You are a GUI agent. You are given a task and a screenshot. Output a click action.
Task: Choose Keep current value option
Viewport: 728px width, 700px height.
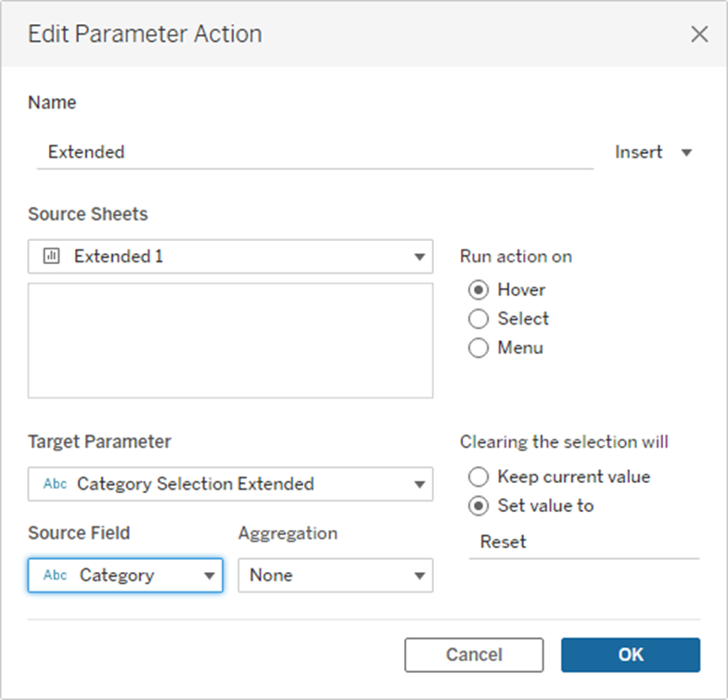pos(479,477)
